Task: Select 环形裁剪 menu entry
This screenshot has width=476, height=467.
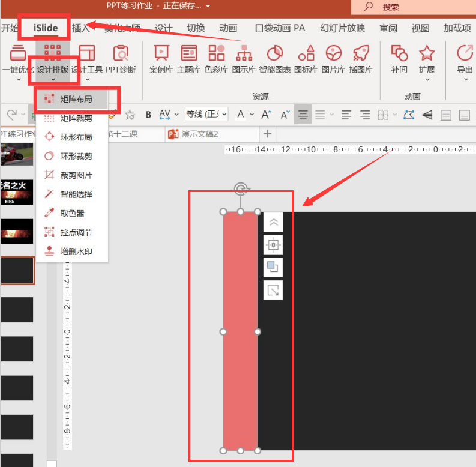Action: [72, 157]
